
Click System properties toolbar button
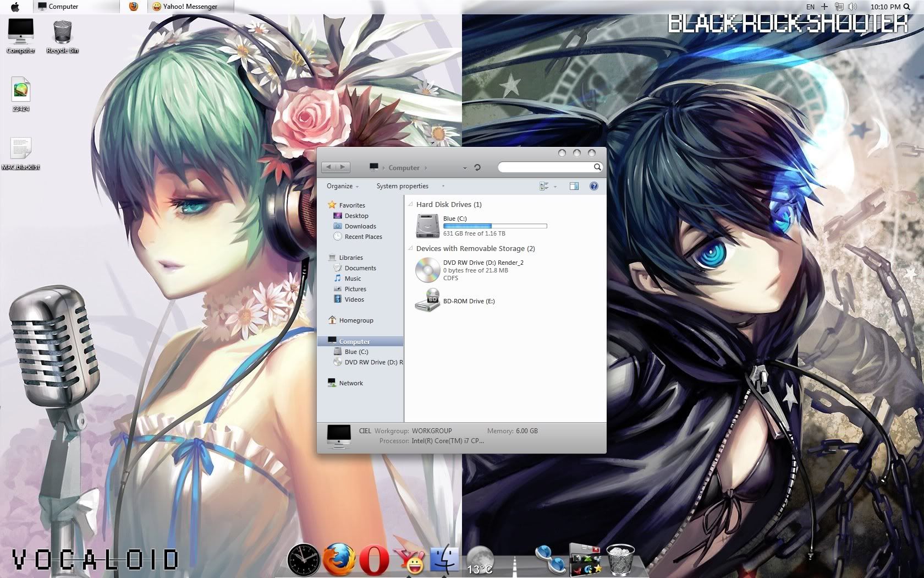click(x=403, y=186)
